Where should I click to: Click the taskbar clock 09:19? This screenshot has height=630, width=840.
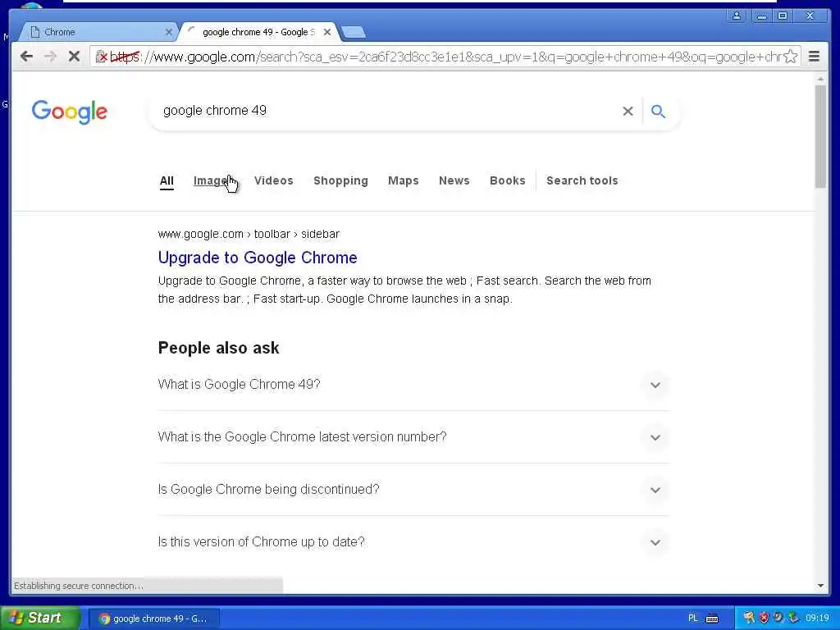click(x=818, y=619)
